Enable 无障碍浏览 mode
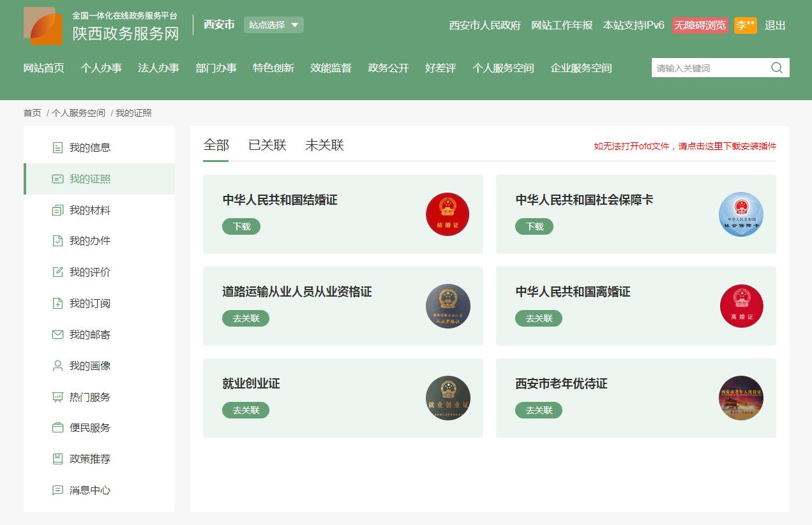The image size is (812, 525). 700,26
